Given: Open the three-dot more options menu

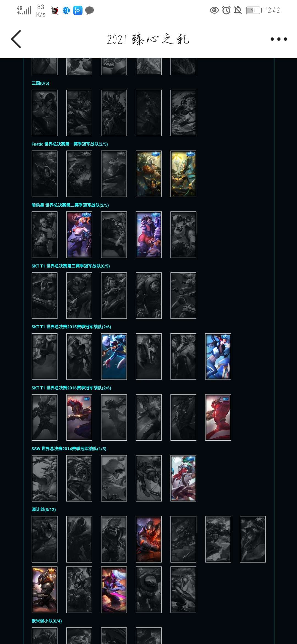Looking at the screenshot, I should [279, 39].
